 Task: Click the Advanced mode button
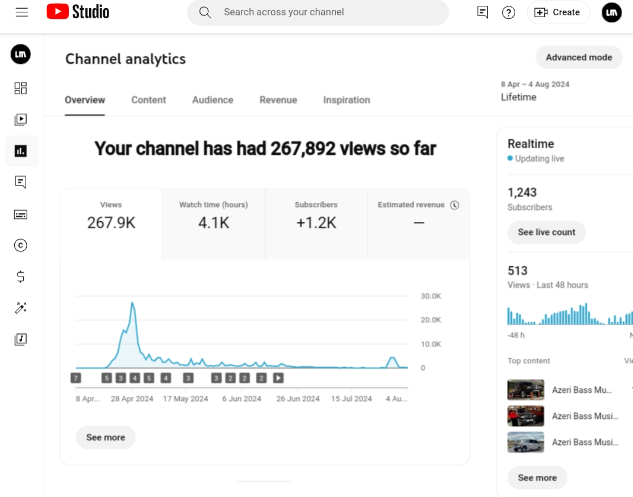(579, 57)
